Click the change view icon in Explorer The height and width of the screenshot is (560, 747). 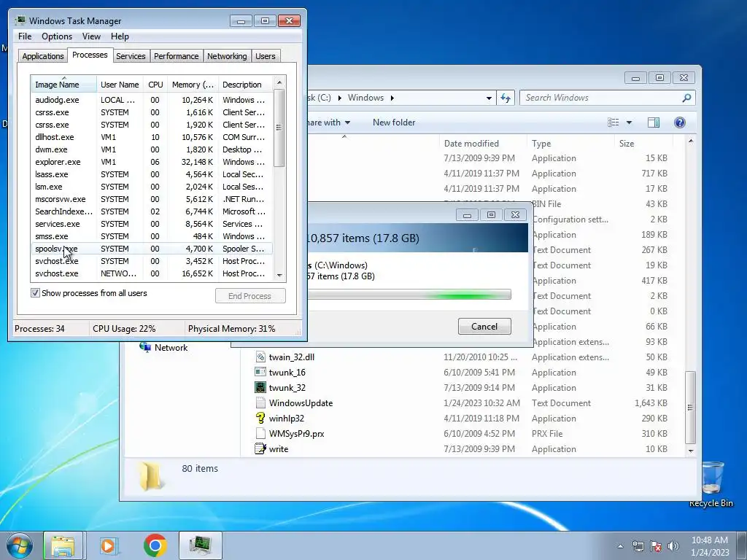coord(613,122)
